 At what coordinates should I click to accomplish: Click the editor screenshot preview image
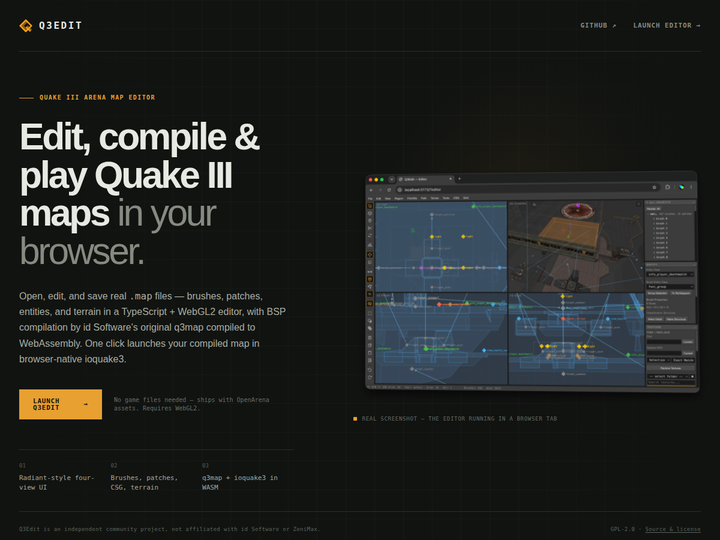(x=532, y=281)
